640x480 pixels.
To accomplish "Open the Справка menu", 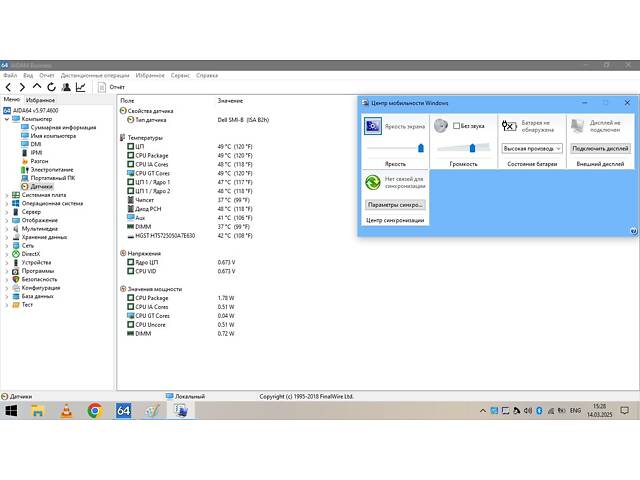I will point(207,76).
